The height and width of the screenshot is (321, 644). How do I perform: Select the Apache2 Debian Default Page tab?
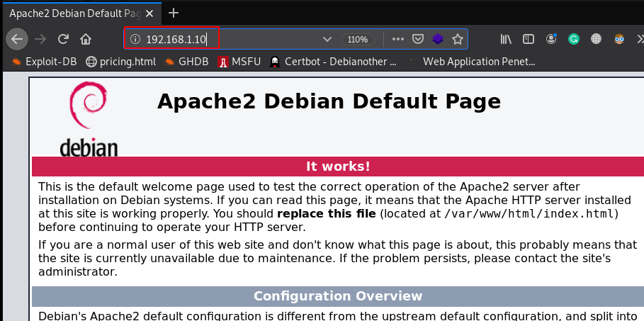pyautogui.click(x=81, y=13)
